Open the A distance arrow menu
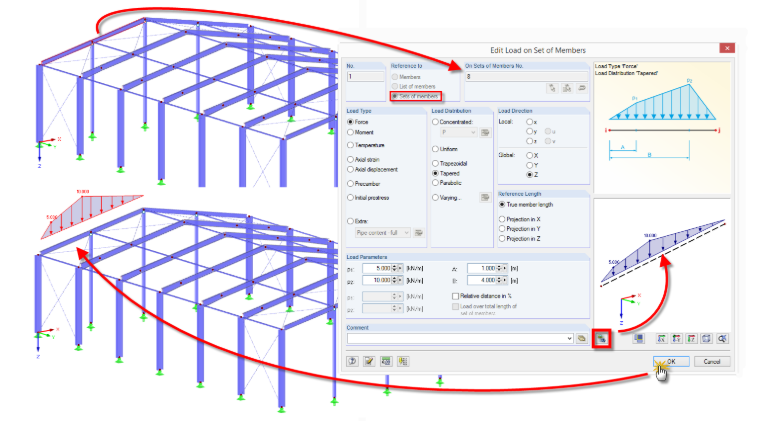The height and width of the screenshot is (421, 760). (x=505, y=268)
